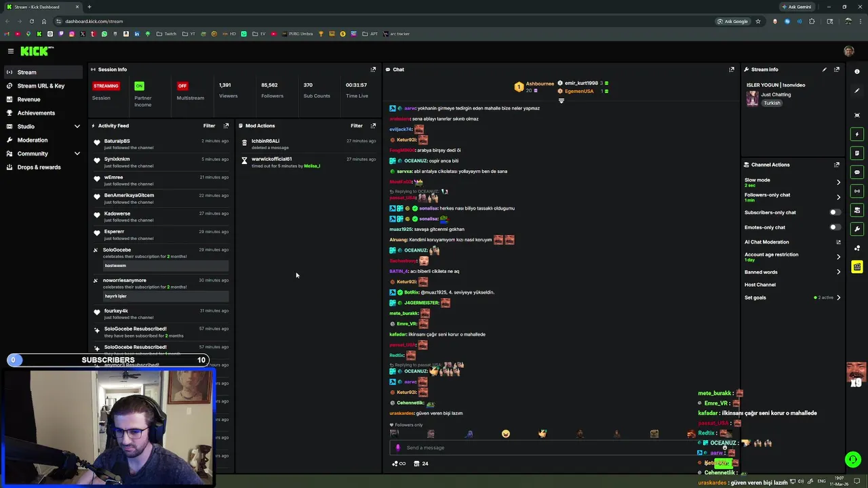Screen dimensions: 868x488
Task: Click the Kick logo
Action: [37, 51]
